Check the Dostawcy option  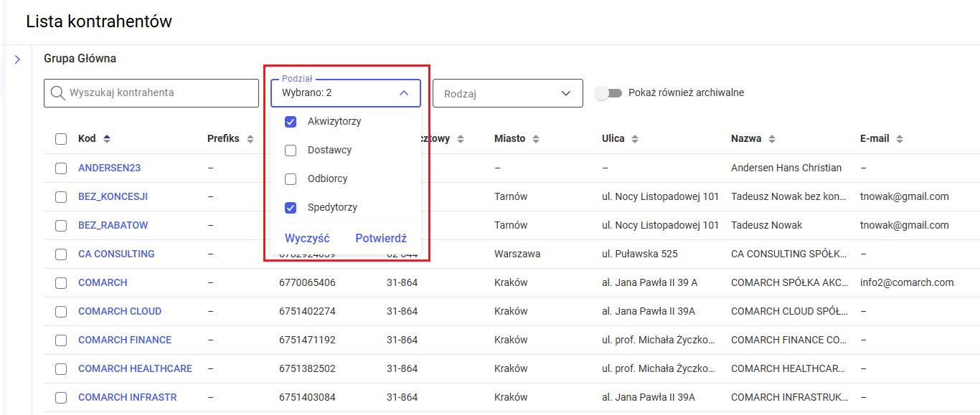pos(291,151)
